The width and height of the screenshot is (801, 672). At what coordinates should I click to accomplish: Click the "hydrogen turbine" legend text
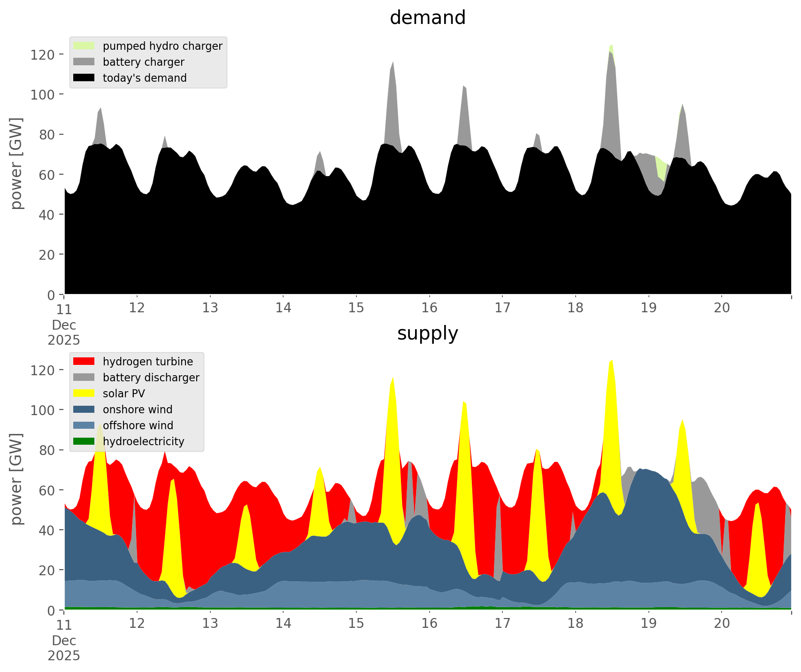(x=148, y=362)
